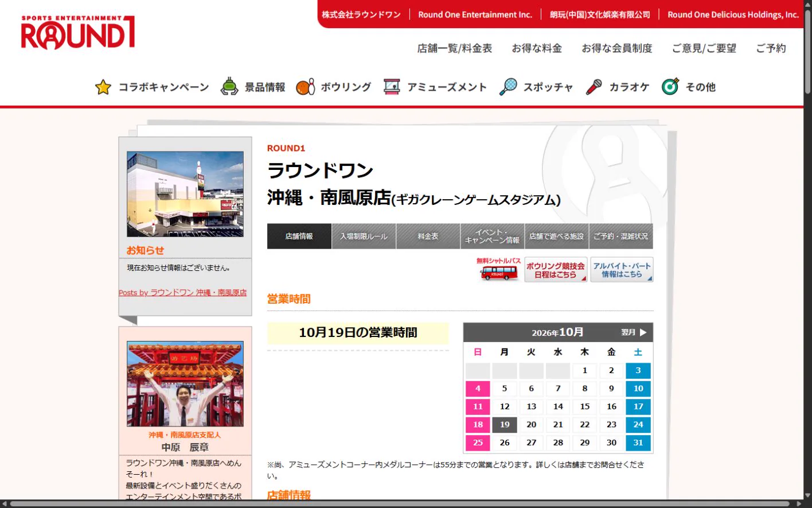Click the target icon beside その他

pyautogui.click(x=670, y=87)
